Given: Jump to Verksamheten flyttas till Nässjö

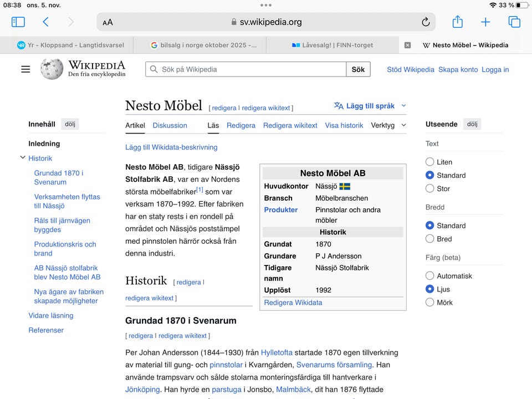Looking at the screenshot, I should 67,201.
